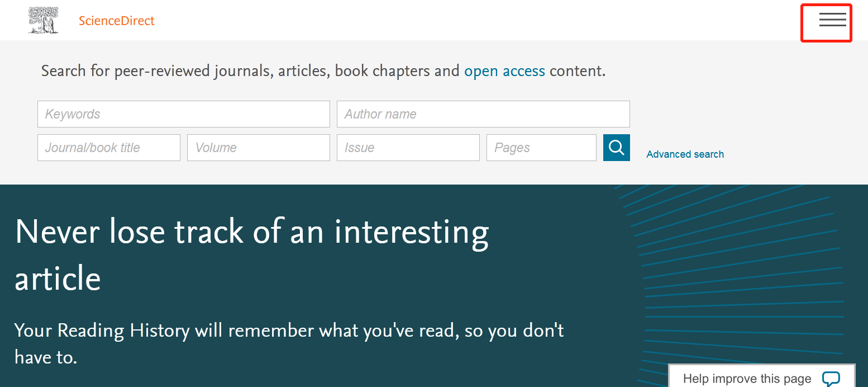Submit search with the magnifier button

pos(616,148)
